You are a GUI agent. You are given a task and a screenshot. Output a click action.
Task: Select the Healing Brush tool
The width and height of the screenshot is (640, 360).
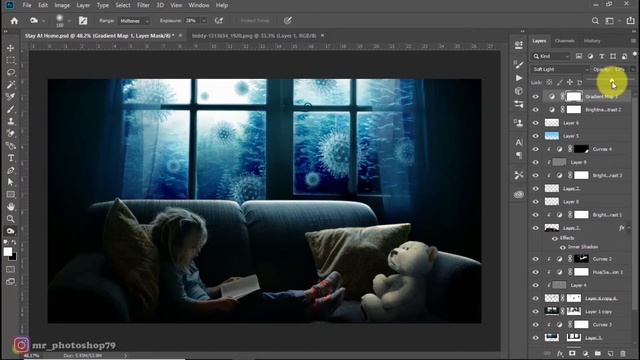coord(11,97)
